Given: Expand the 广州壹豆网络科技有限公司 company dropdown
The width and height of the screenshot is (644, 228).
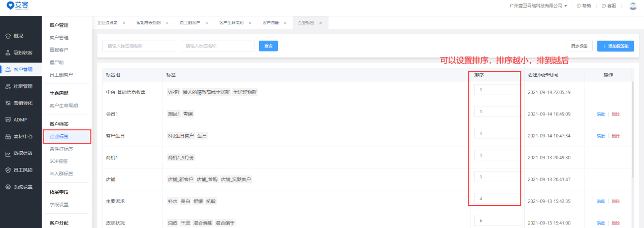Looking at the screenshot, I should pyautogui.click(x=538, y=6).
